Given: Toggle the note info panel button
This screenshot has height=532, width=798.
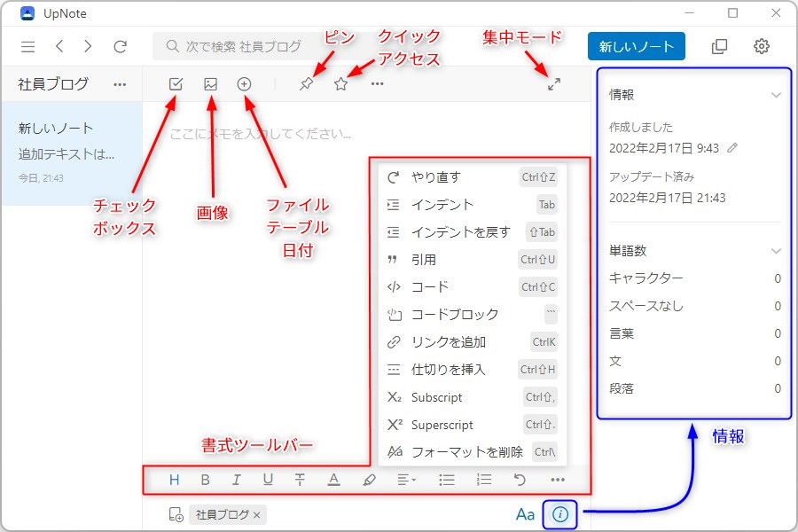Looking at the screenshot, I should click(559, 514).
